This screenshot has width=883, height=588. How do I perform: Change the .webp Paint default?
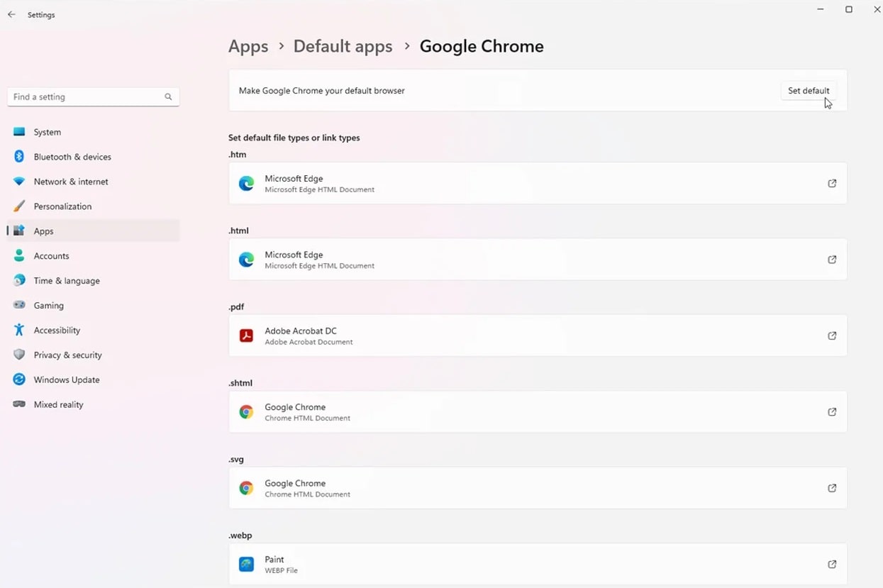pos(538,565)
